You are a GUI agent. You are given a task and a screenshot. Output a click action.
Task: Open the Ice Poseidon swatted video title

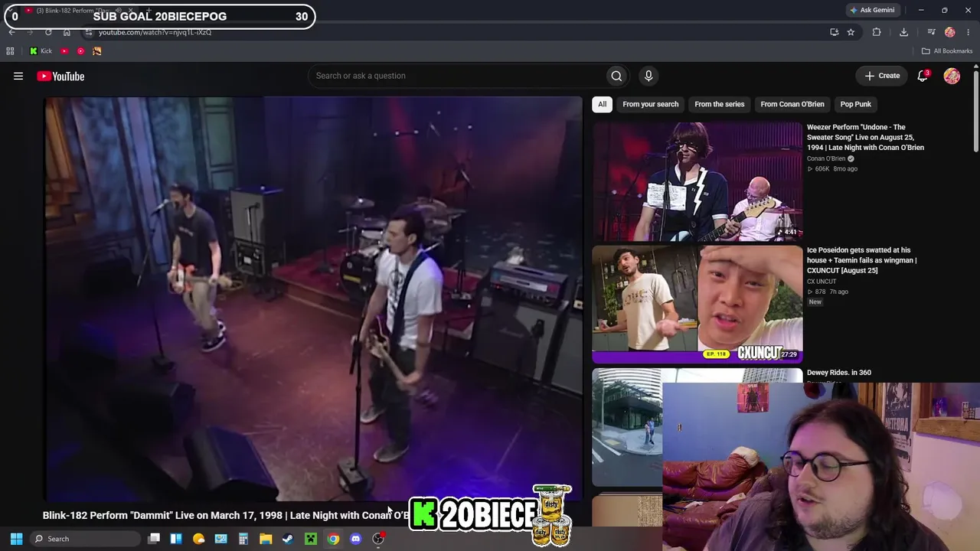point(861,260)
